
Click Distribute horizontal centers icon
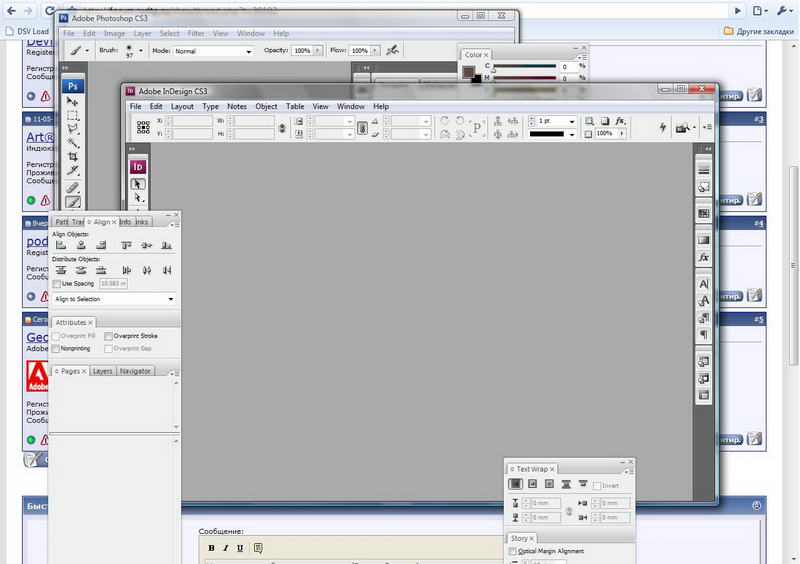[146, 270]
